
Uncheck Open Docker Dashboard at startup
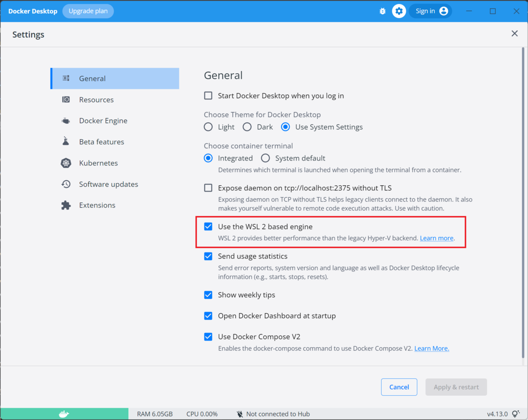(x=208, y=316)
